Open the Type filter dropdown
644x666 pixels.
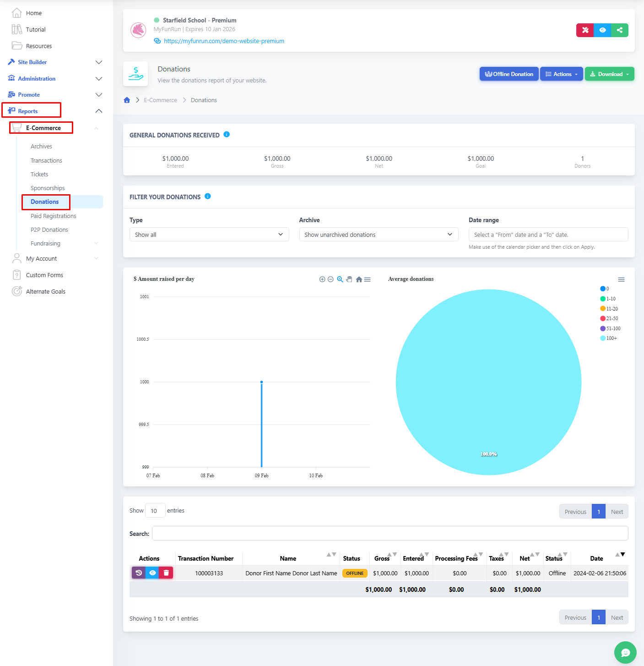point(209,235)
